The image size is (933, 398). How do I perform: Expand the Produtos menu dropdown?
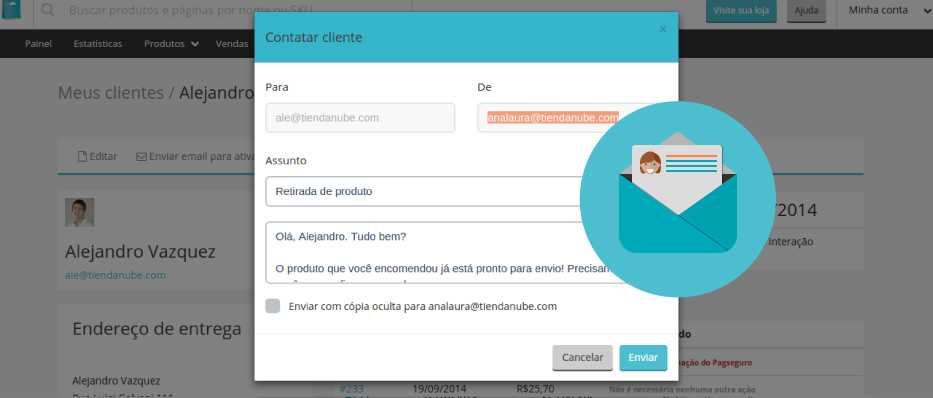tap(171, 43)
